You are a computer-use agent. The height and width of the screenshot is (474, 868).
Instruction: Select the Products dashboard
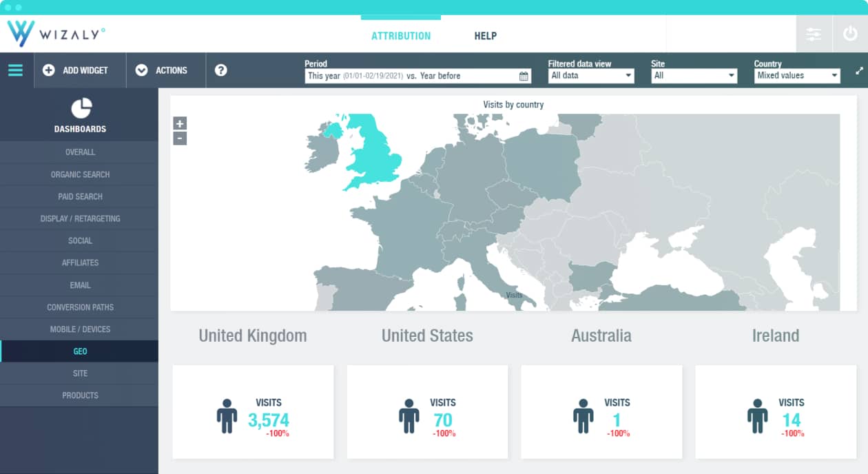click(x=79, y=395)
